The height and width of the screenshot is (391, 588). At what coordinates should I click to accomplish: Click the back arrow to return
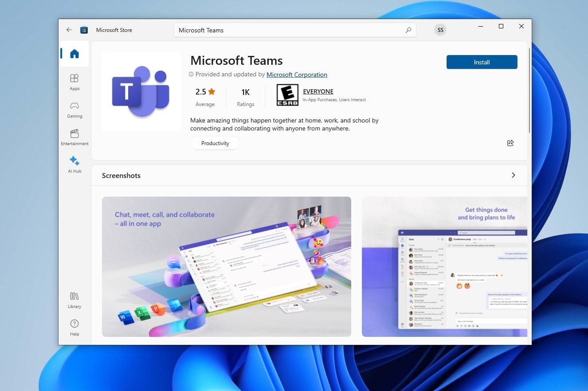pyautogui.click(x=69, y=30)
